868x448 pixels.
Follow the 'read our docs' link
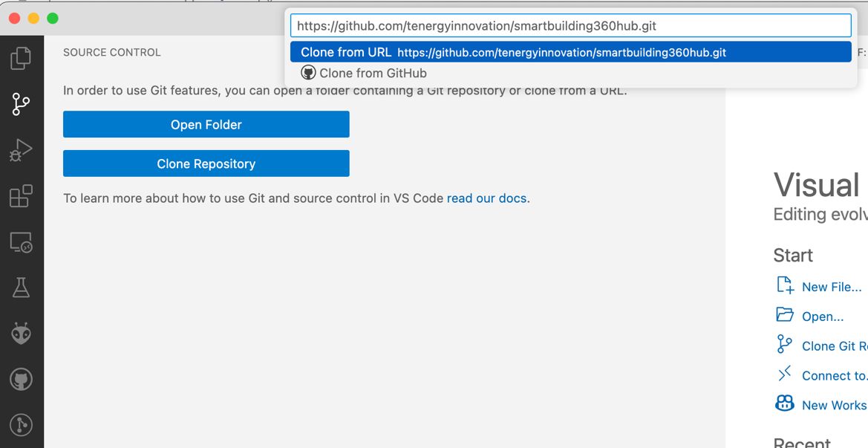486,198
